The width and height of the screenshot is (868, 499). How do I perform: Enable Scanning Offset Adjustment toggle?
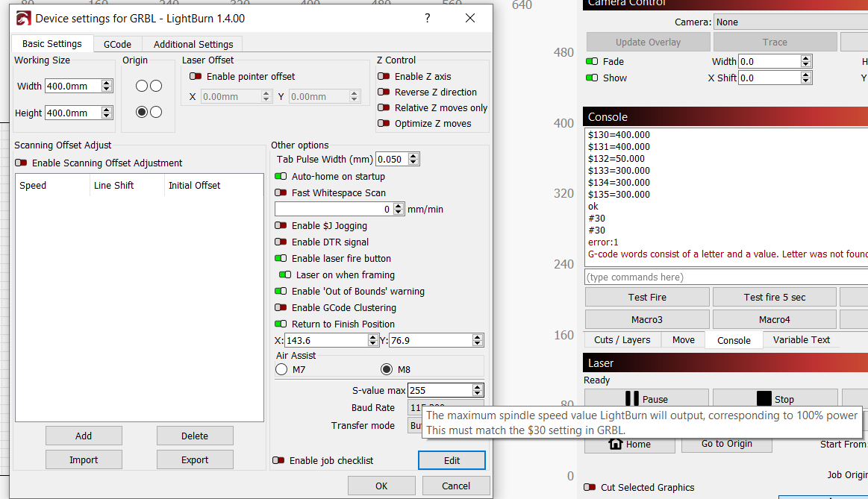click(x=21, y=163)
